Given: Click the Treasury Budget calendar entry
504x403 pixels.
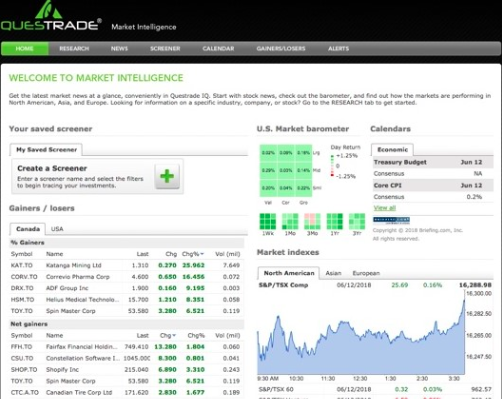Looking at the screenshot, I should click(x=433, y=162).
